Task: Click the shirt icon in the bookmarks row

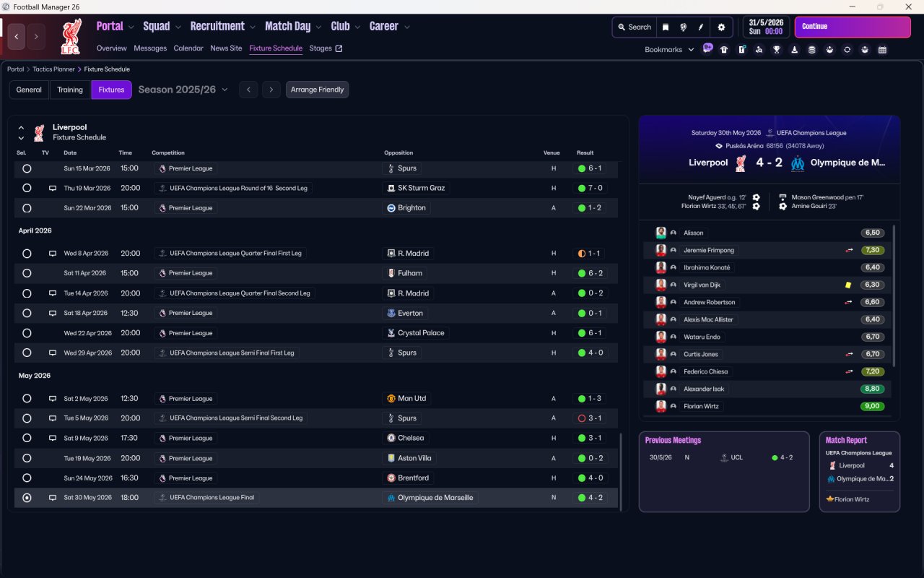Action: click(724, 50)
